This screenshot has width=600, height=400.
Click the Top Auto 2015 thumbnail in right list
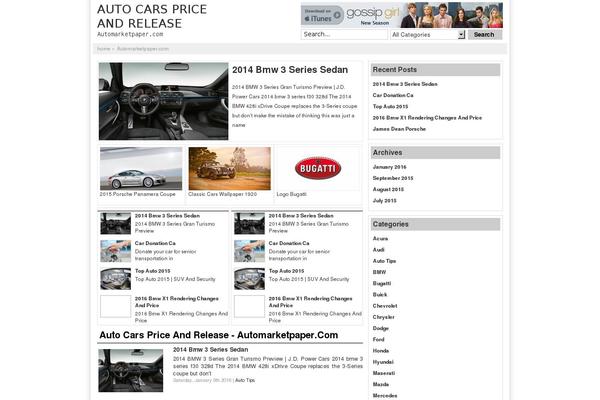[249, 279]
